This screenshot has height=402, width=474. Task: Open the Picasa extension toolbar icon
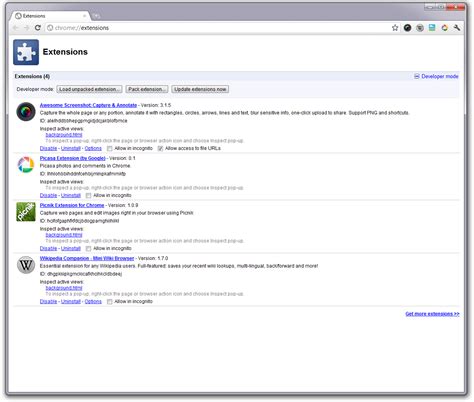tap(444, 28)
